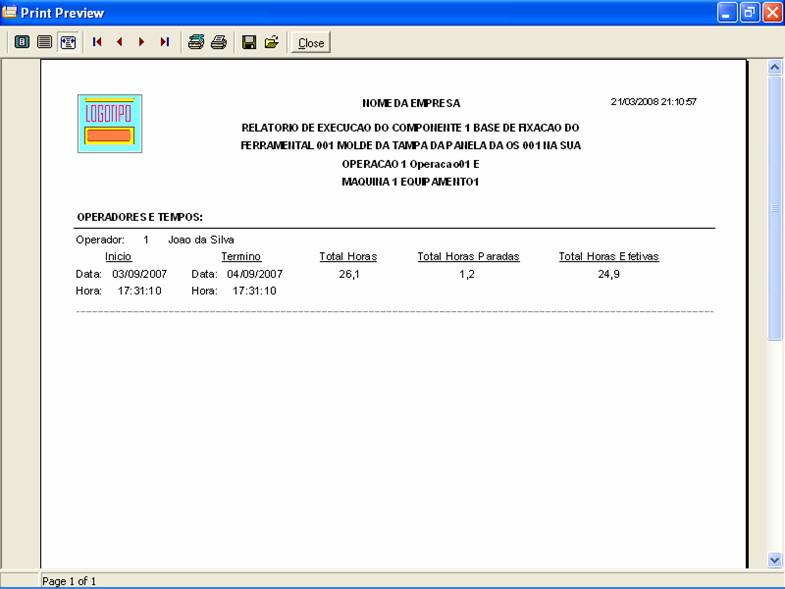Click the Termino column header
Image resolution: width=785 pixels, height=589 pixels.
point(241,256)
